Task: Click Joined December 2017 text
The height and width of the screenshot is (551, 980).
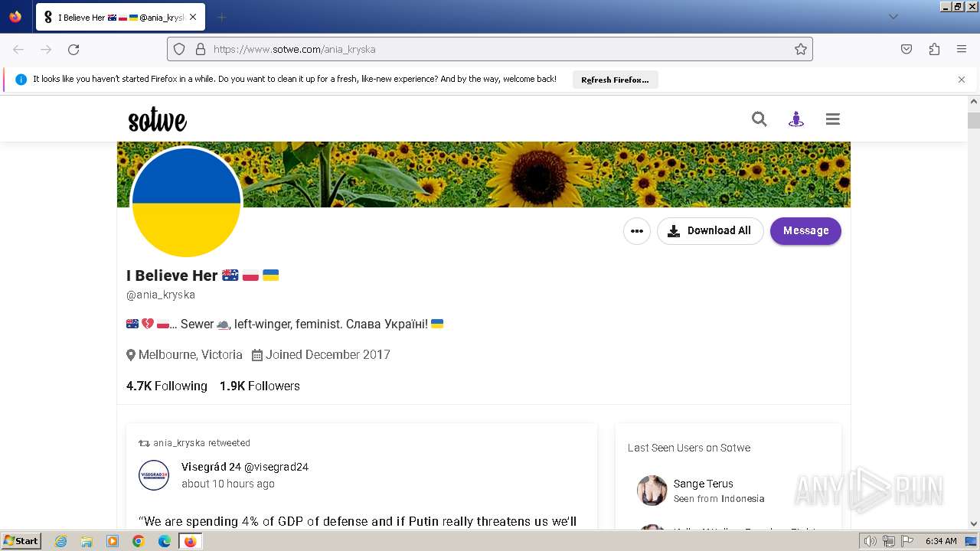Action: pos(328,354)
